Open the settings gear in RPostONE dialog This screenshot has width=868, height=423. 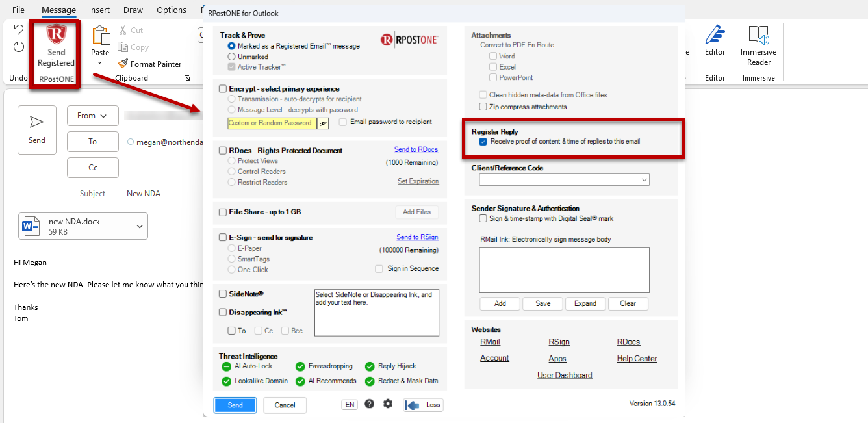point(388,404)
